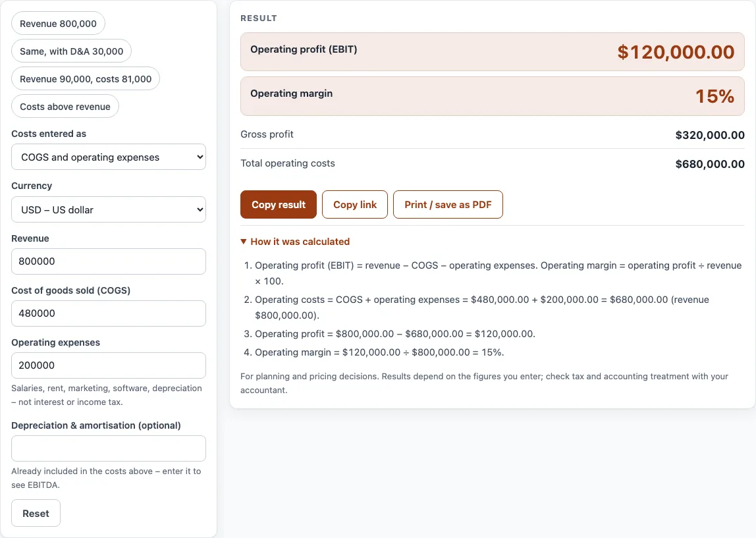Click the 'Salaries, rent, marketing' hint text
Screen dimensions: 756x538
[x=107, y=395]
